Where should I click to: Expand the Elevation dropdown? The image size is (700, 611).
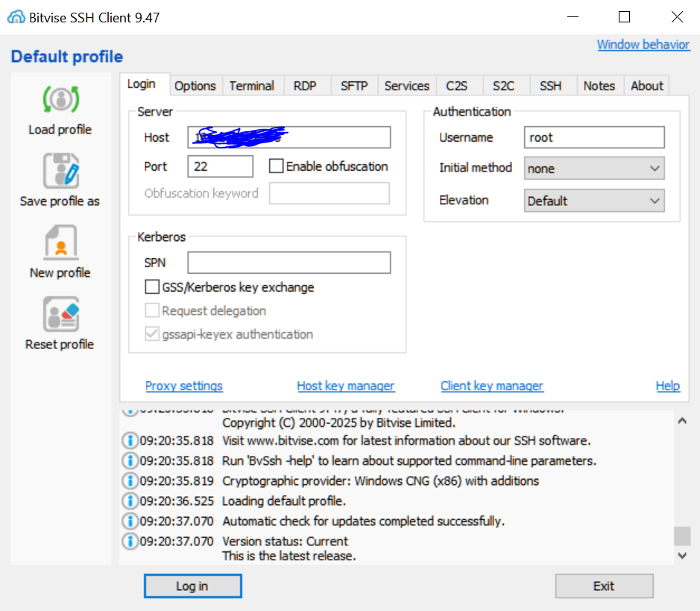(x=593, y=201)
